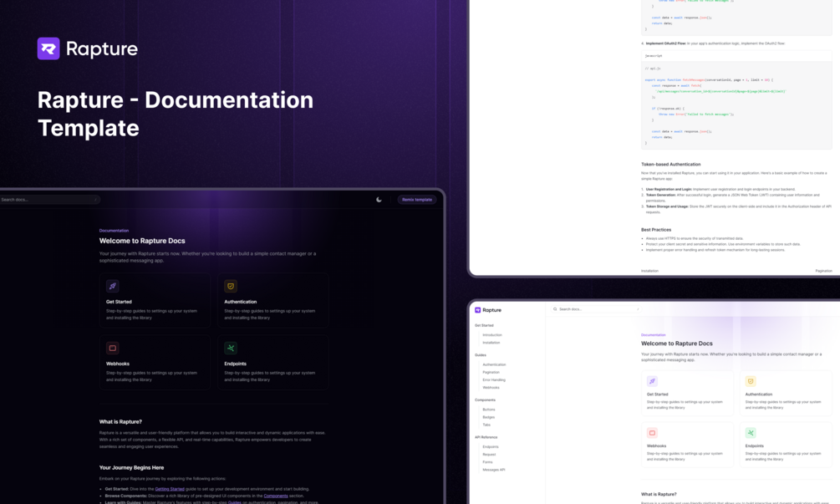Click Get Started card title in light mockup
Image resolution: width=840 pixels, height=504 pixels.
pyautogui.click(x=657, y=395)
